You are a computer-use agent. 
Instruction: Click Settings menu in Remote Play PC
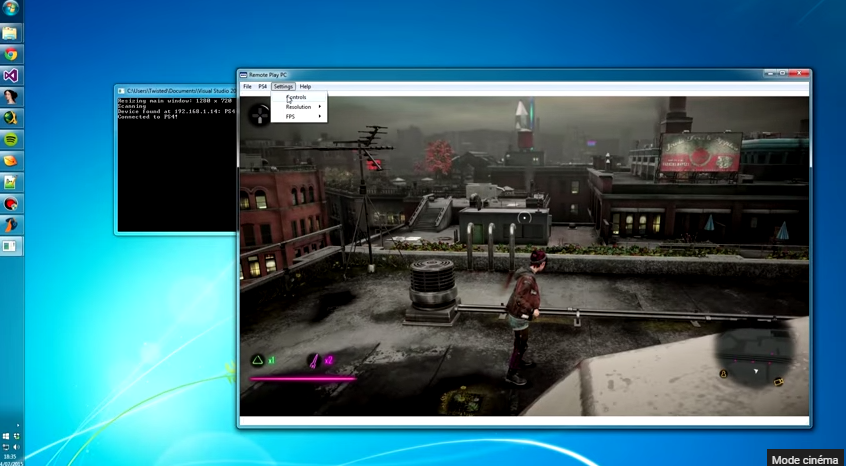[x=283, y=86]
